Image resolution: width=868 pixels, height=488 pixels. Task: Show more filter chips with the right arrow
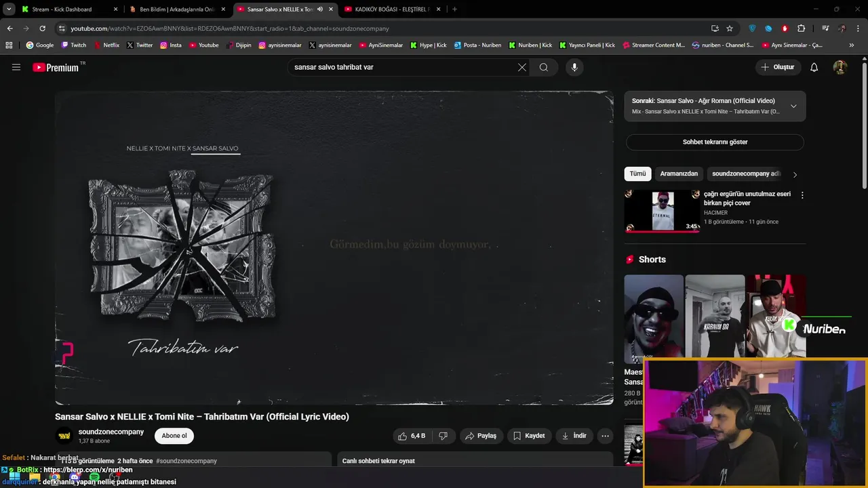795,174
